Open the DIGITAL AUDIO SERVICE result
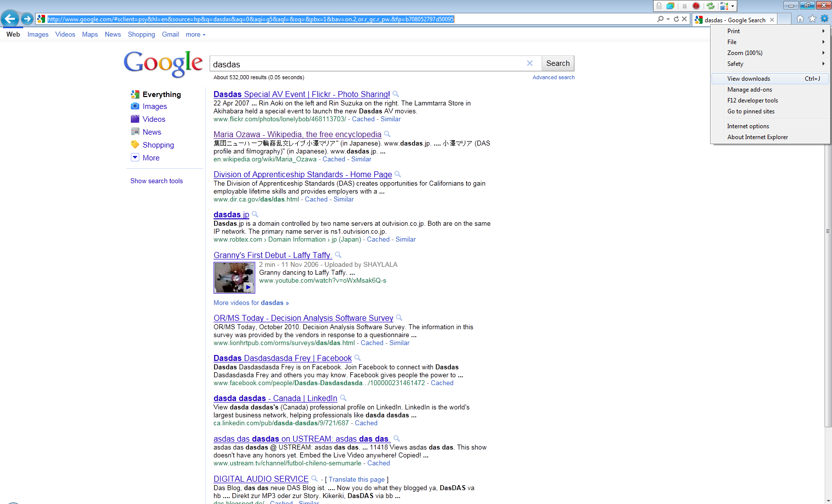This screenshot has width=832, height=504. (x=261, y=479)
